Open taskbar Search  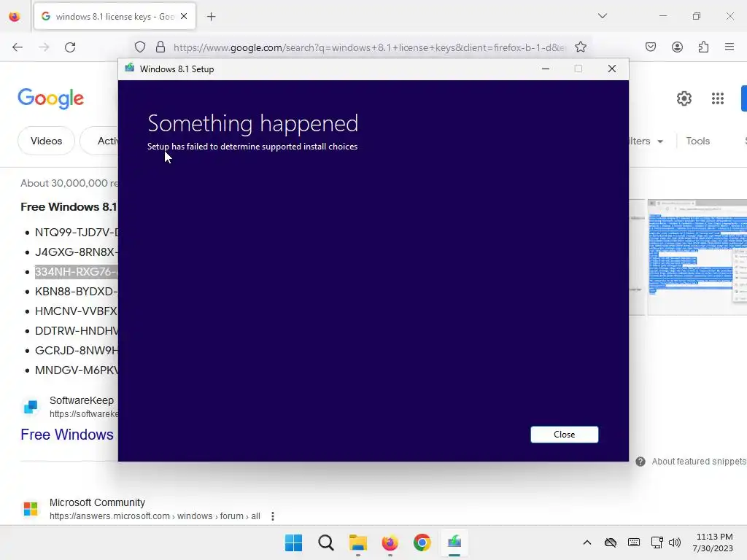(x=326, y=542)
